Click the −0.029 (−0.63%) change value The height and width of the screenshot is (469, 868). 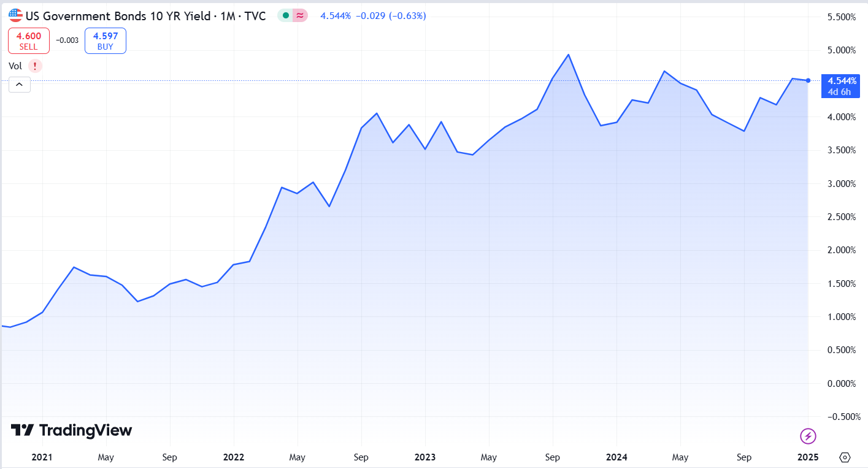(391, 16)
